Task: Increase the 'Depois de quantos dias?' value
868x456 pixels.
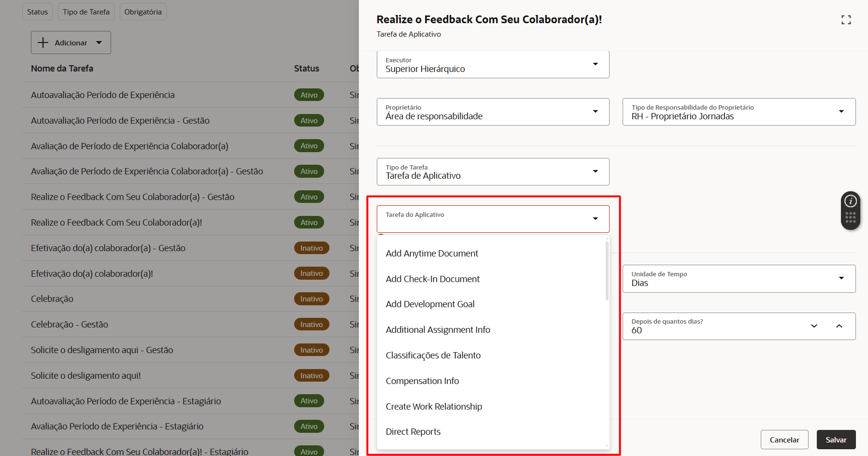Action: pyautogui.click(x=839, y=326)
